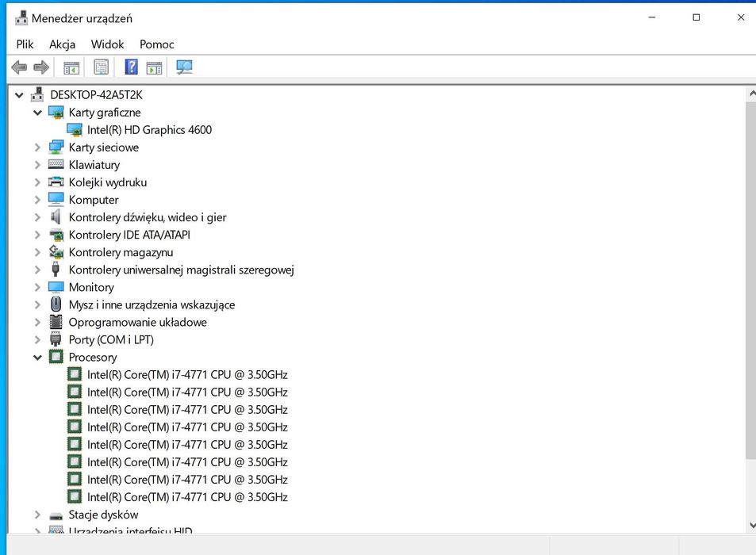Image resolution: width=756 pixels, height=555 pixels.
Task: Open the Pomoc menu
Action: pyautogui.click(x=157, y=44)
